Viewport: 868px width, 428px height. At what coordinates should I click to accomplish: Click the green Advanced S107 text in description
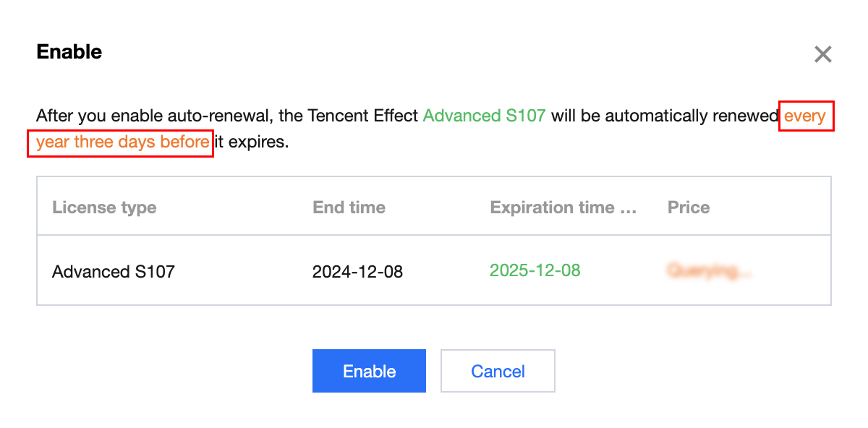click(484, 116)
